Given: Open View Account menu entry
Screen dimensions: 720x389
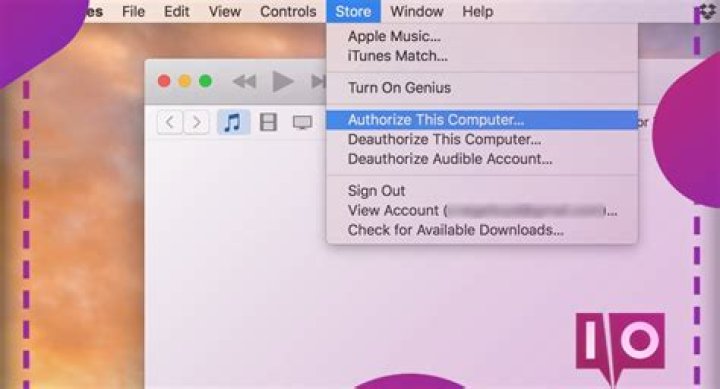Looking at the screenshot, I should coord(482,210).
